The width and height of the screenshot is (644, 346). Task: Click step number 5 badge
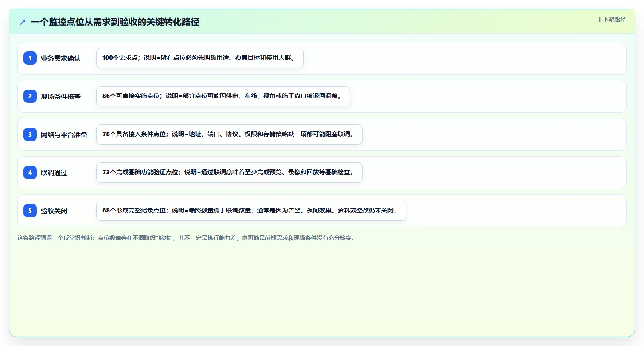pyautogui.click(x=30, y=211)
